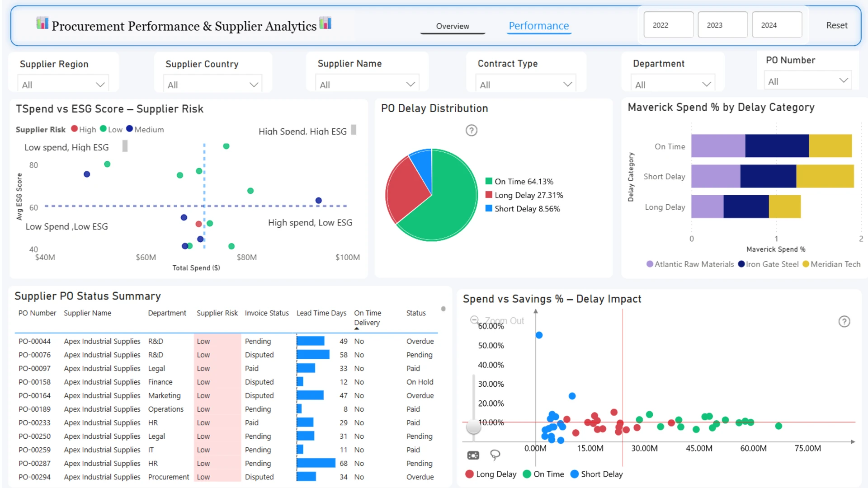Click On Time legend dot under the savings scatter
Image resolution: width=868 pixels, height=488 pixels.
coord(527,474)
